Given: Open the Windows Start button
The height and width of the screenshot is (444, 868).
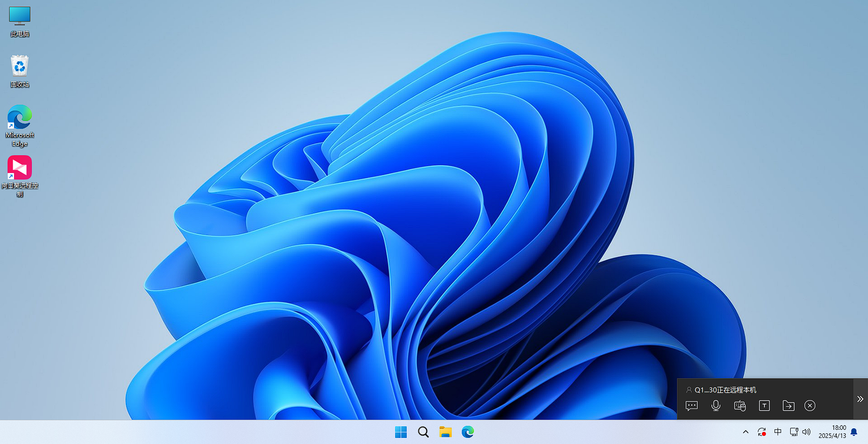Looking at the screenshot, I should [401, 432].
